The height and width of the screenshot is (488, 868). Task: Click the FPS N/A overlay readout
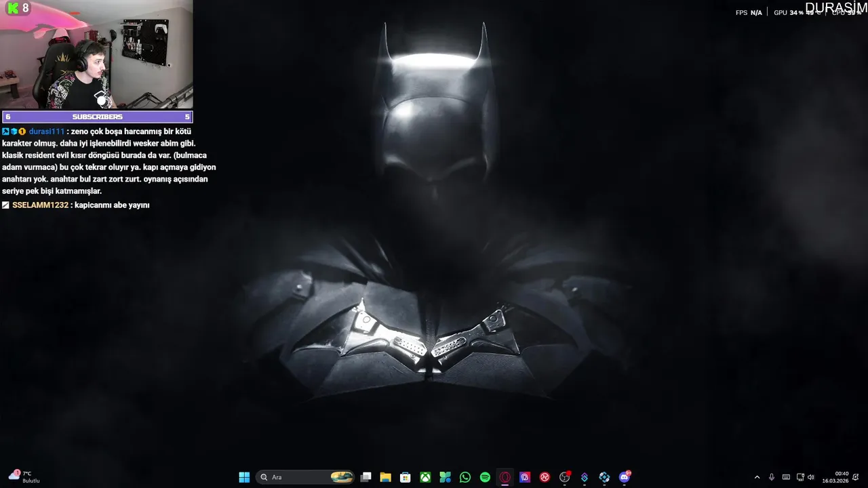coord(749,12)
